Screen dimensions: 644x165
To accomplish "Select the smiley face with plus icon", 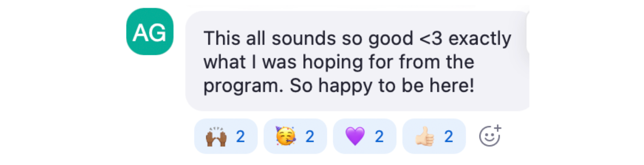I will [490, 136].
